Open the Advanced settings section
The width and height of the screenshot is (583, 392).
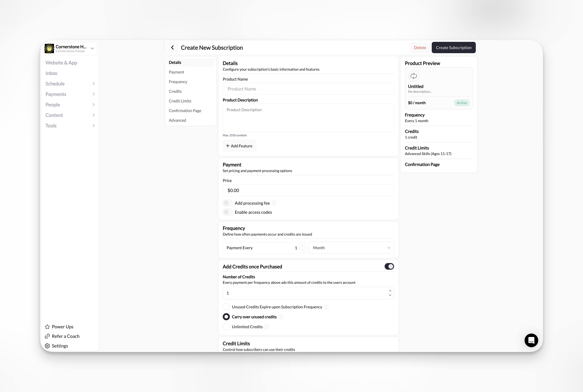pos(177,120)
